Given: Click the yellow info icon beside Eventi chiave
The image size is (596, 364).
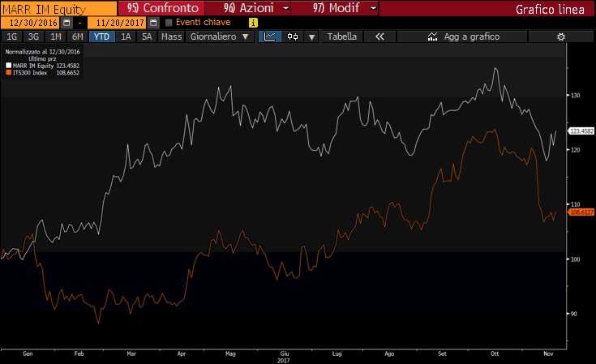Looking at the screenshot, I should (253, 23).
